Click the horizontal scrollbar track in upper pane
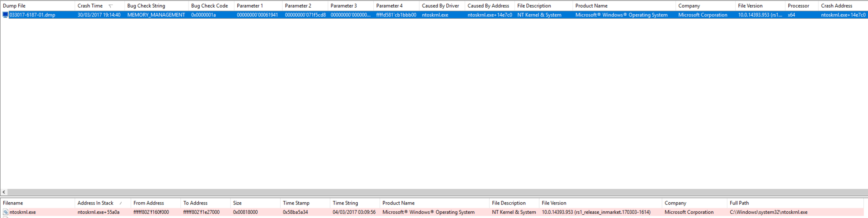 click(438, 192)
